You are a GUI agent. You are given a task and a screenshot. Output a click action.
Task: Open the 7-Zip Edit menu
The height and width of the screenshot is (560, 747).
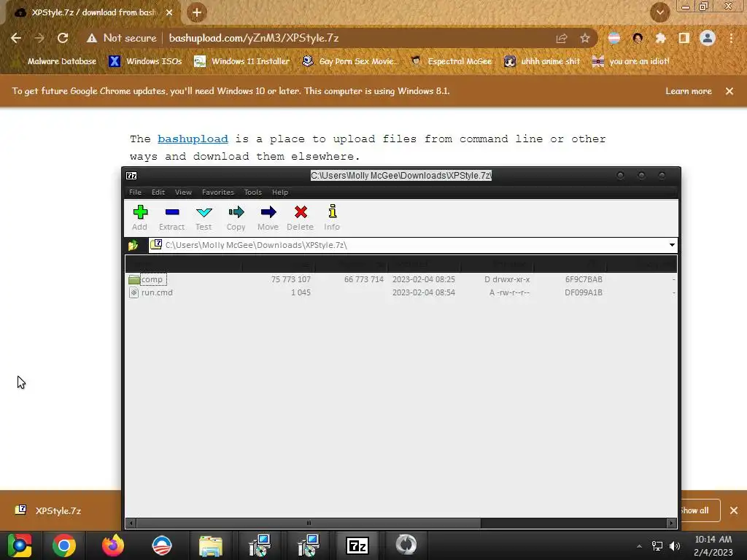158,192
